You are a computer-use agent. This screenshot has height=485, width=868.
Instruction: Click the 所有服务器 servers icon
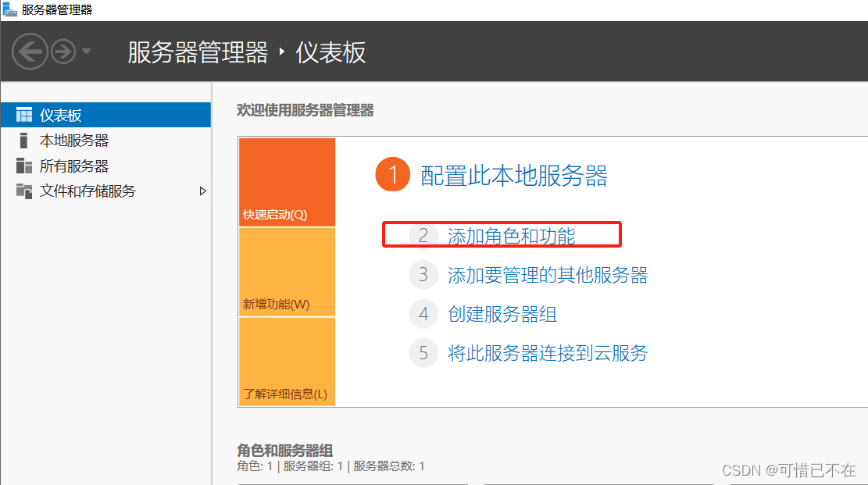[23, 166]
